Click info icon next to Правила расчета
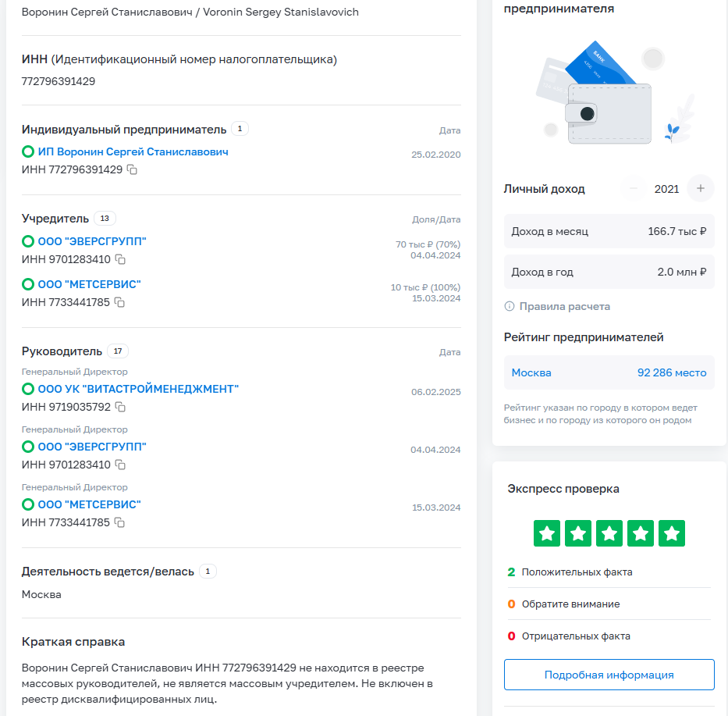The width and height of the screenshot is (728, 716). (510, 307)
